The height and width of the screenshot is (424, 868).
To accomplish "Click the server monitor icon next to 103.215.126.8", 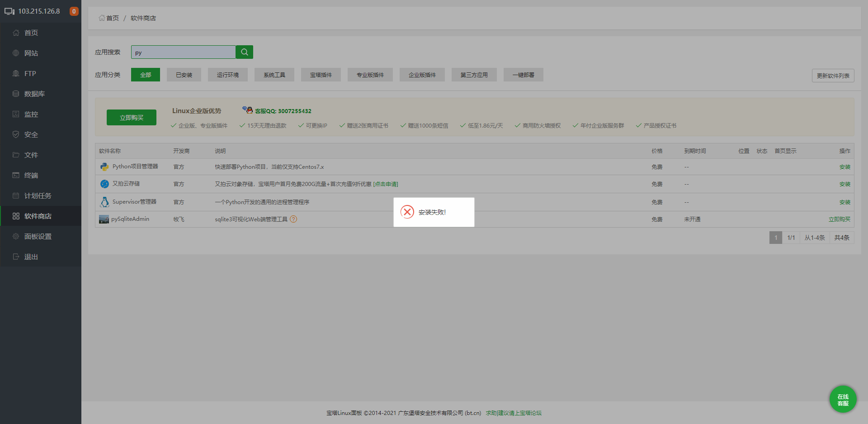I will [x=9, y=11].
